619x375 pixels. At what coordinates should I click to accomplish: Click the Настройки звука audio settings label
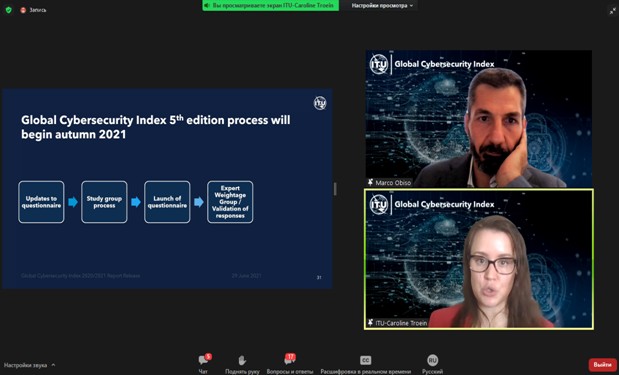pyautogui.click(x=25, y=365)
